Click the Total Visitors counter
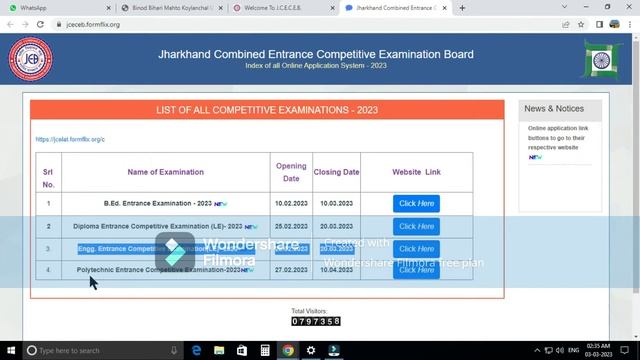640x360 pixels. click(316, 321)
